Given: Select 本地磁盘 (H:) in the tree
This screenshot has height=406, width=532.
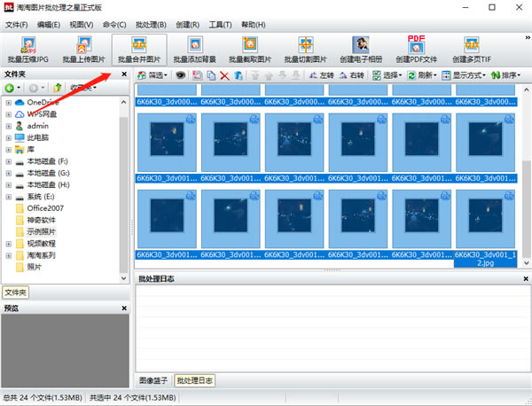Looking at the screenshot, I should [48, 185].
